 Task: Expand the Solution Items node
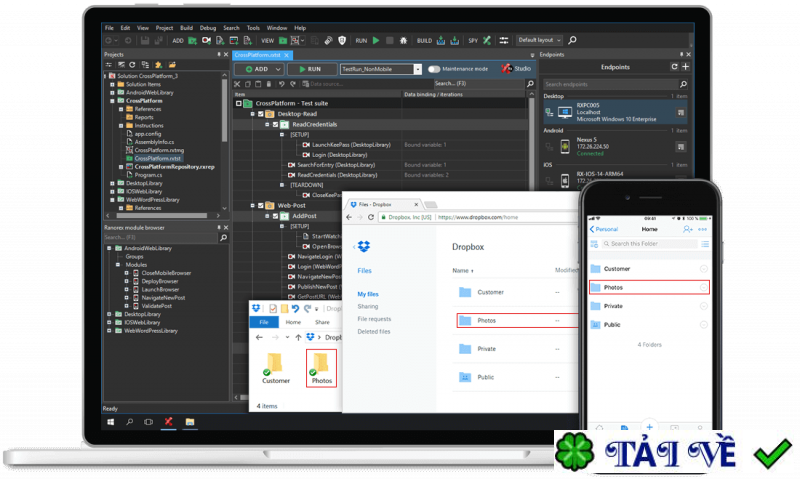click(x=112, y=85)
